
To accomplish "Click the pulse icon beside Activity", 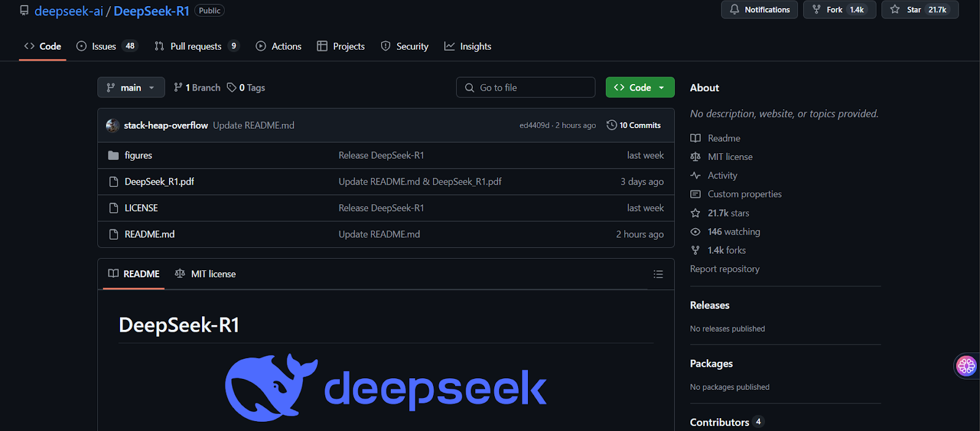I will pos(695,176).
